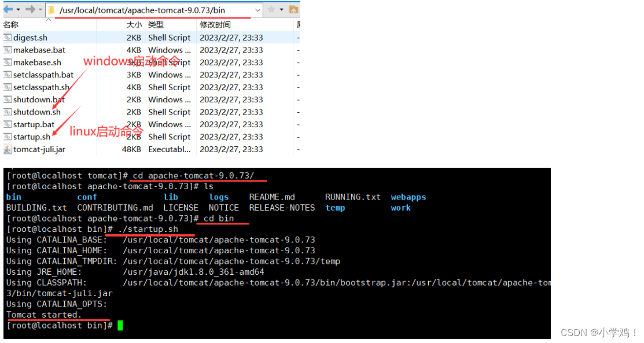Click the makebase.bat file icon

(x=8, y=50)
